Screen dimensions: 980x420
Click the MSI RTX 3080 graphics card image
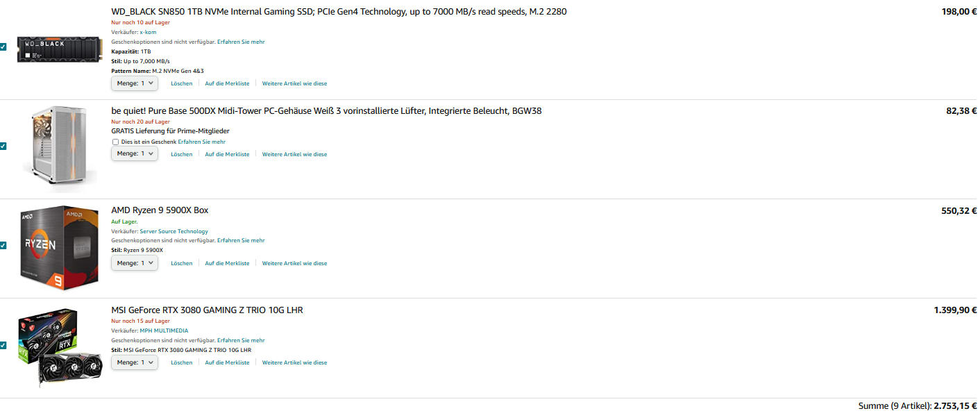pyautogui.click(x=60, y=347)
